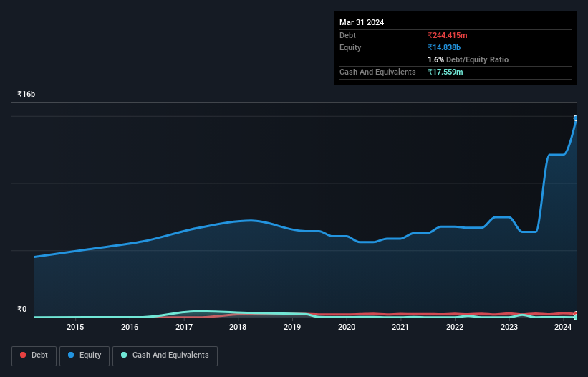
Task: Toggle the Equity legend button
Action: pos(85,355)
